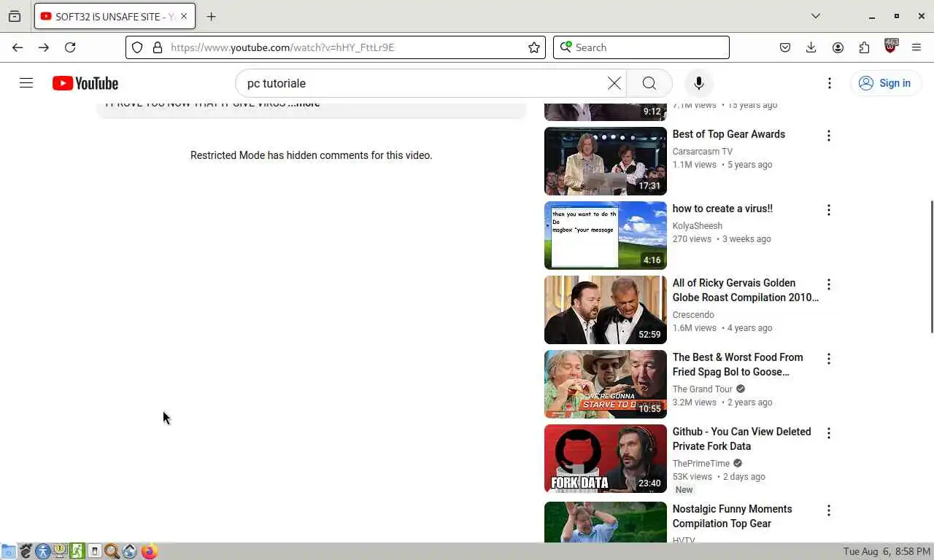Visit the Carsarcasm TV channel
This screenshot has height=560, width=934.
pos(703,152)
